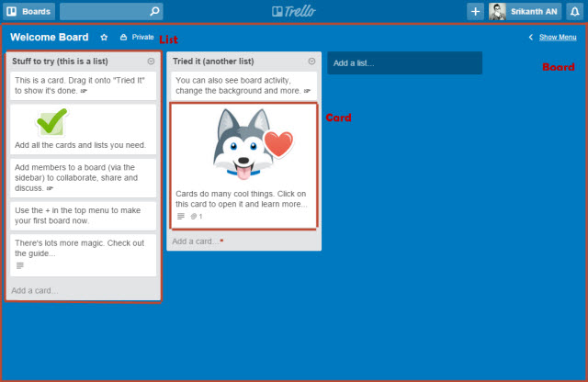The image size is (588, 382).
Task: Star the Welcome Board
Action: pyautogui.click(x=104, y=37)
